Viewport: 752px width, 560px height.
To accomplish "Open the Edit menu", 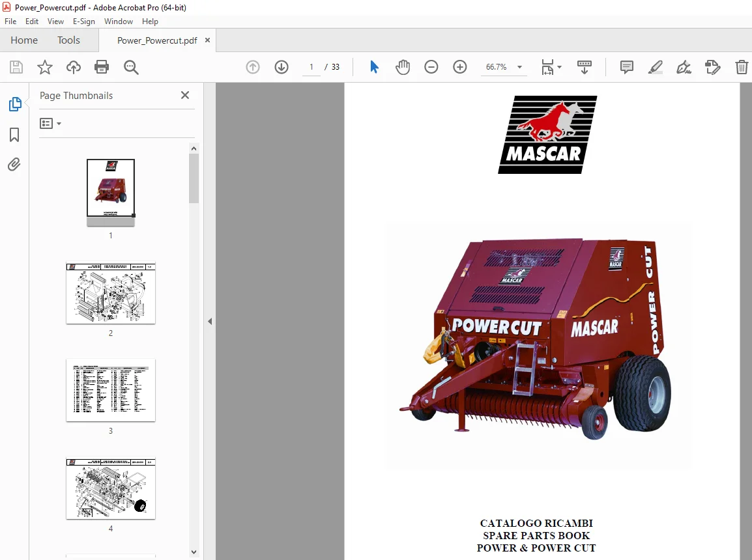I will (32, 21).
